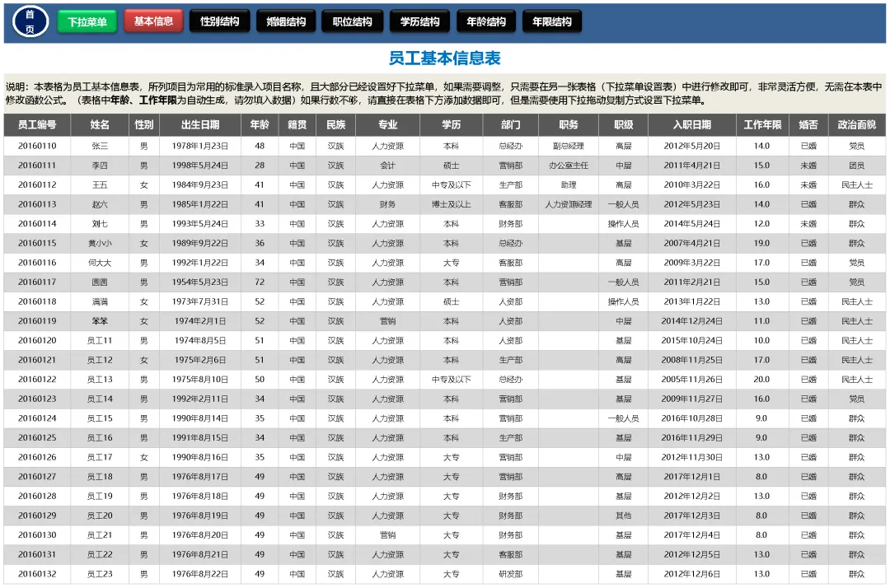The height and width of the screenshot is (588, 890).
Task: Click work years 20.0 cell
Action: point(762,380)
